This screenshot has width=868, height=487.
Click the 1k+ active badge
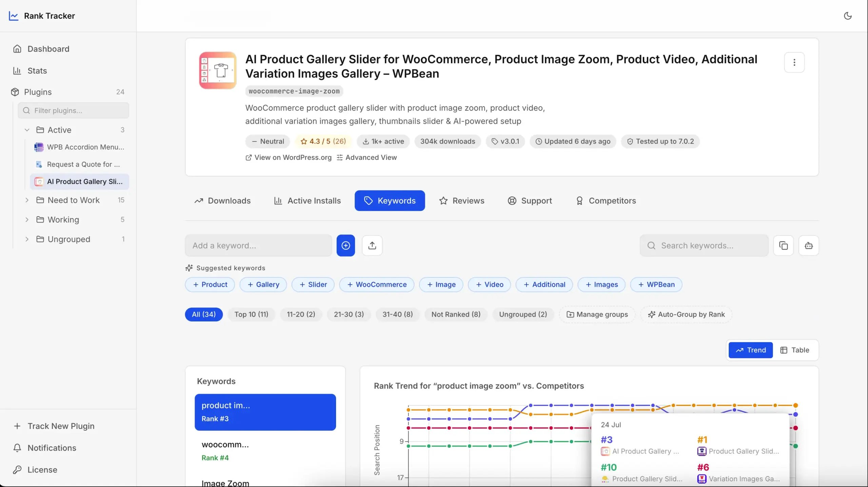coord(383,142)
